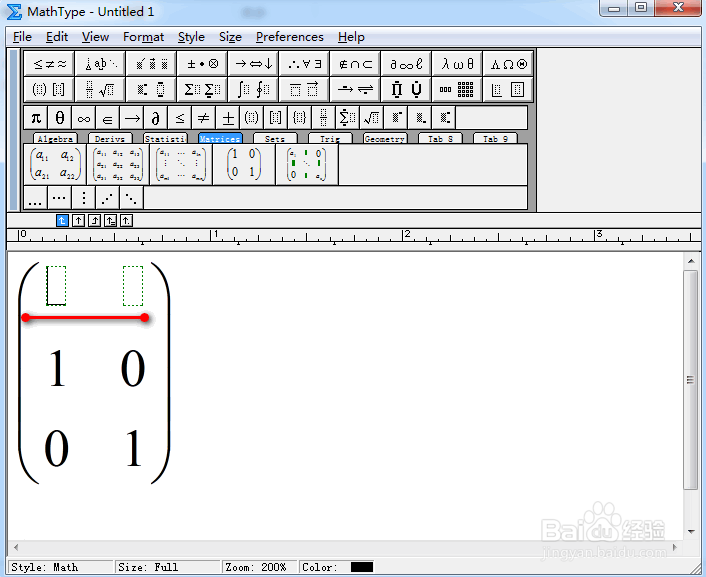Open the subscript and superscript templates palette

click(x=151, y=89)
